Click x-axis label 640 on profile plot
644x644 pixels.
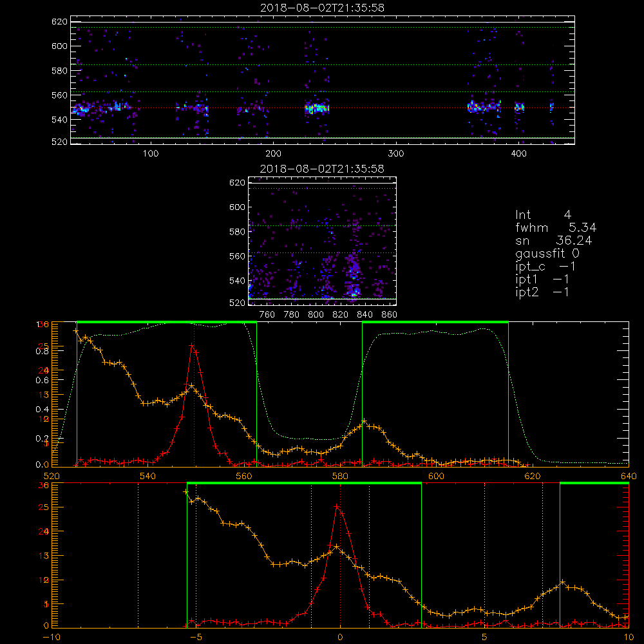pyautogui.click(x=629, y=477)
